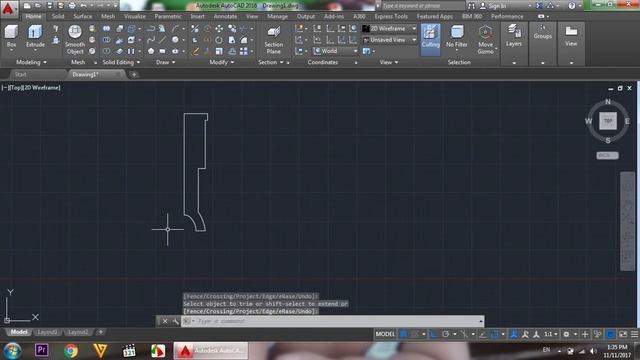Toggle grid display in status bar

pyautogui.click(x=403, y=334)
